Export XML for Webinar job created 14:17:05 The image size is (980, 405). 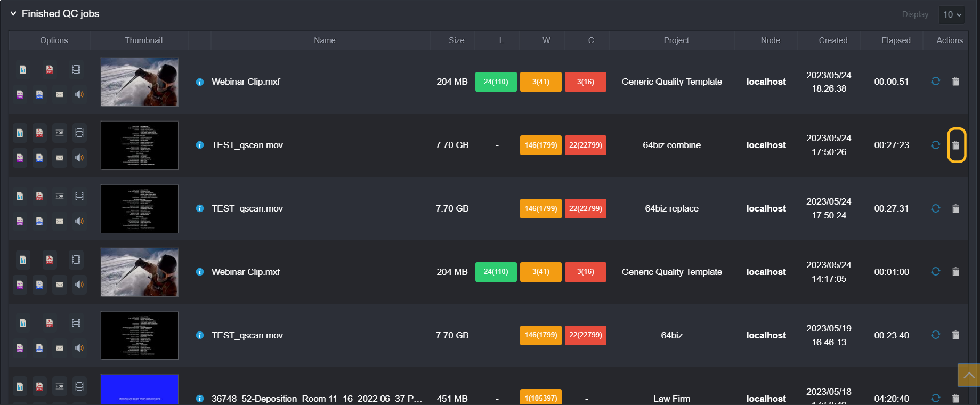pos(20,285)
